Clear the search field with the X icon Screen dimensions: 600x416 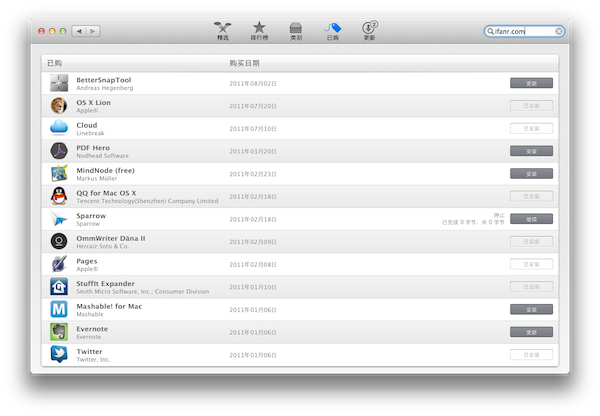tap(559, 31)
